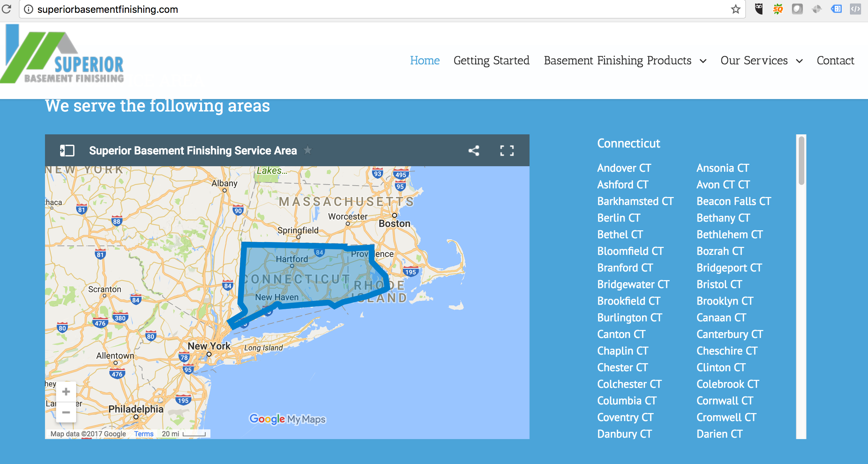Zoom out on the map
Screen dimensions: 868x464
(x=66, y=412)
